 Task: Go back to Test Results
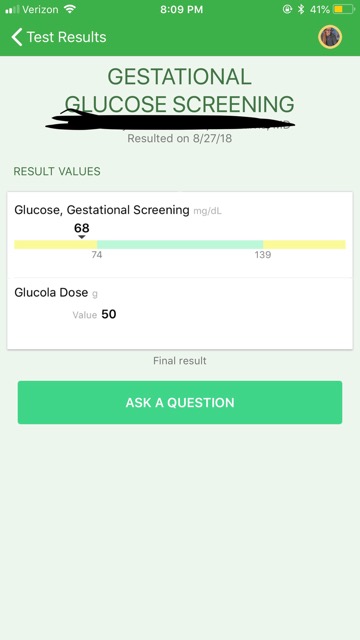[x=59, y=37]
